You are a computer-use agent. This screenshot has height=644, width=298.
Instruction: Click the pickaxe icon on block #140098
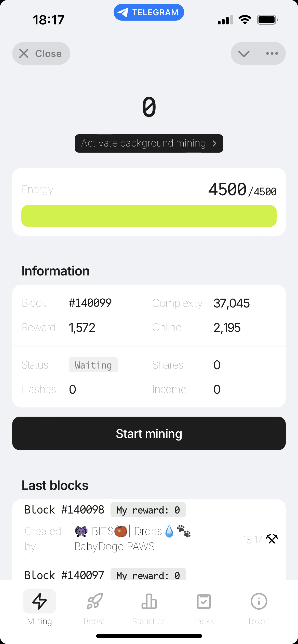[272, 539]
